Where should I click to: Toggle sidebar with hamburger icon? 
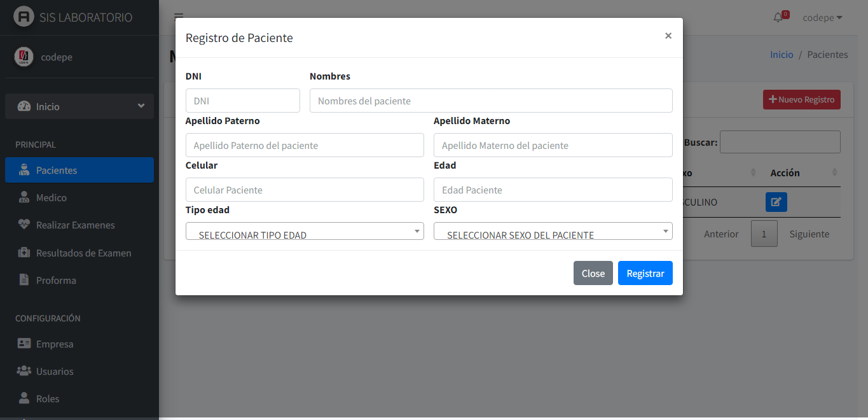click(179, 17)
